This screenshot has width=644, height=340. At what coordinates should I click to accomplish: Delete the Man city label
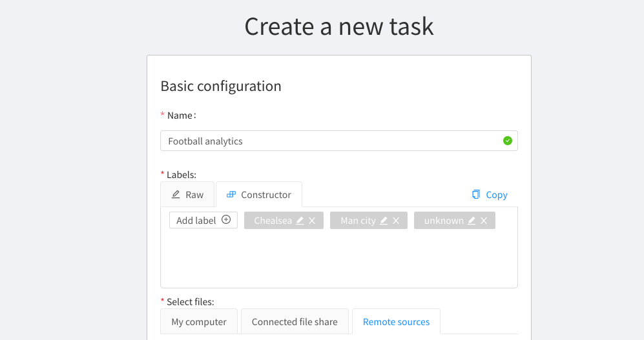click(x=396, y=221)
